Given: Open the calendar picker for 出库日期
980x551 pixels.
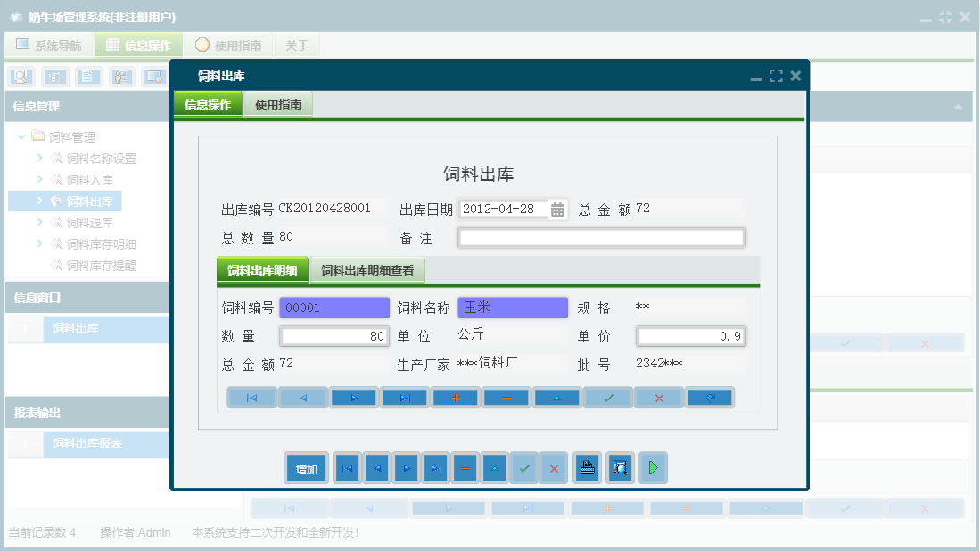Looking at the screenshot, I should pyautogui.click(x=556, y=210).
